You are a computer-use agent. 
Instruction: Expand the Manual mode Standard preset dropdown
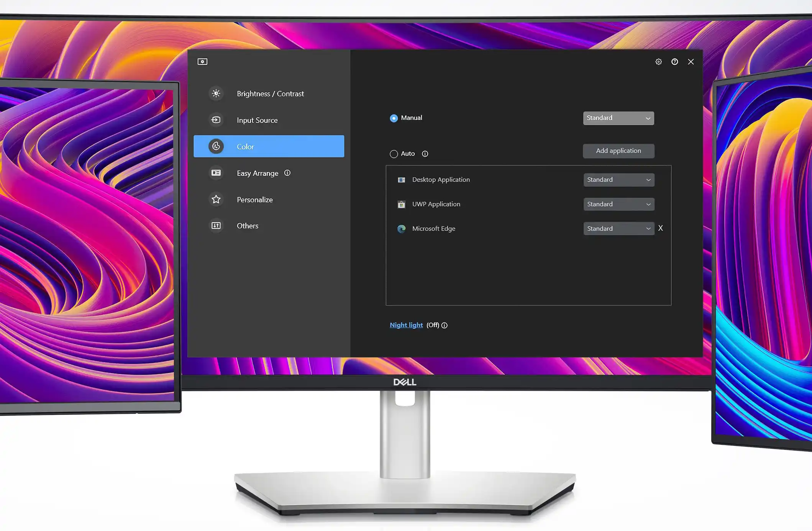click(618, 117)
